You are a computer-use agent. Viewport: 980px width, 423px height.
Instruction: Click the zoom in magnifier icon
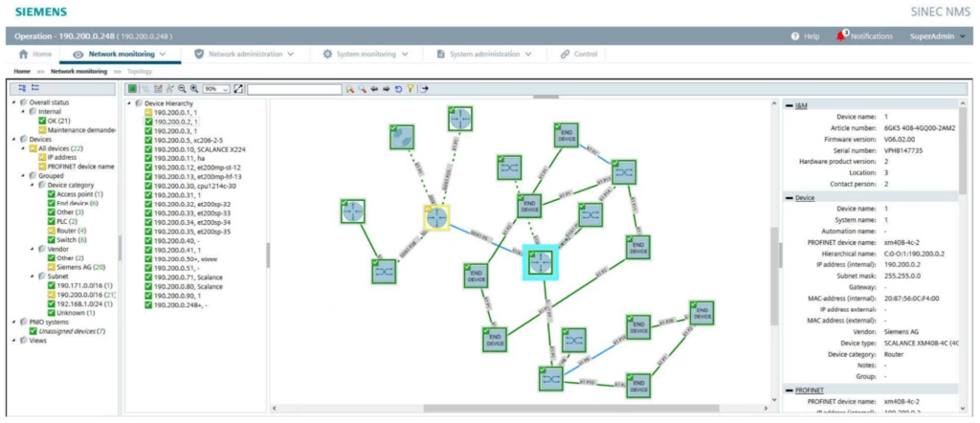click(x=192, y=89)
